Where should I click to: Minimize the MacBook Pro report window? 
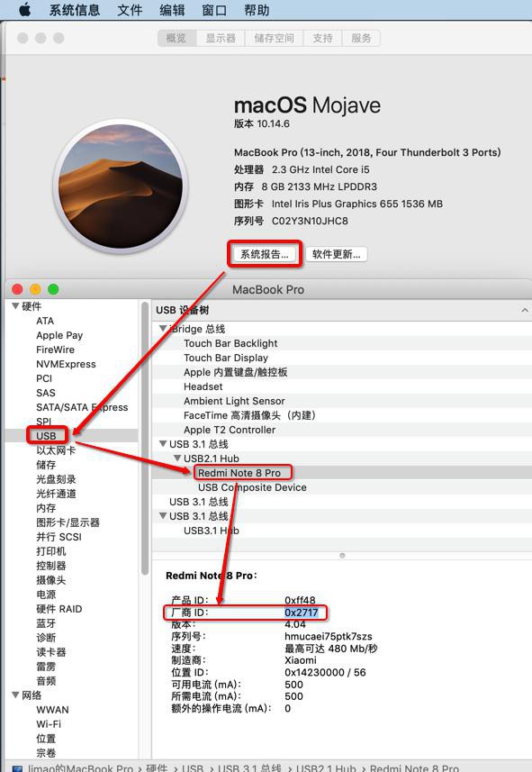[35, 289]
